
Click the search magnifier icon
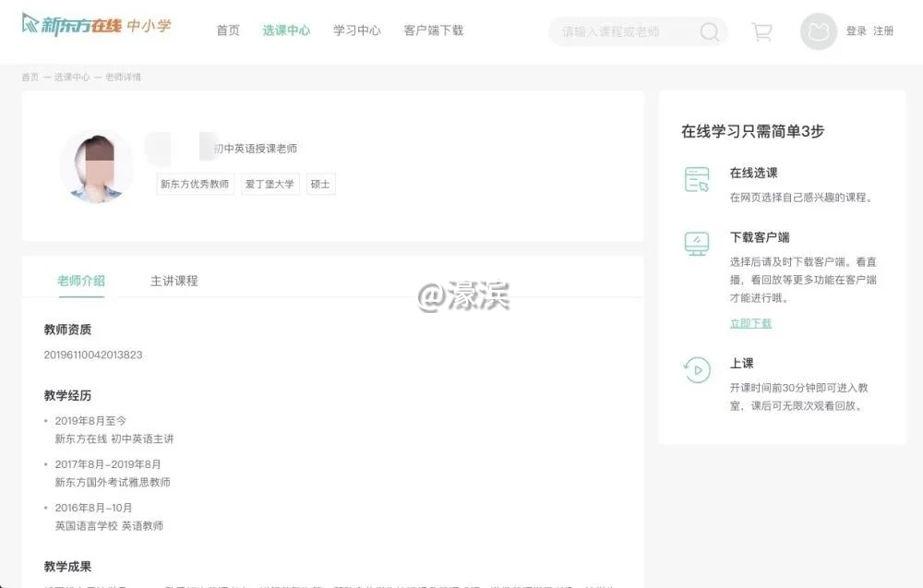click(x=709, y=32)
